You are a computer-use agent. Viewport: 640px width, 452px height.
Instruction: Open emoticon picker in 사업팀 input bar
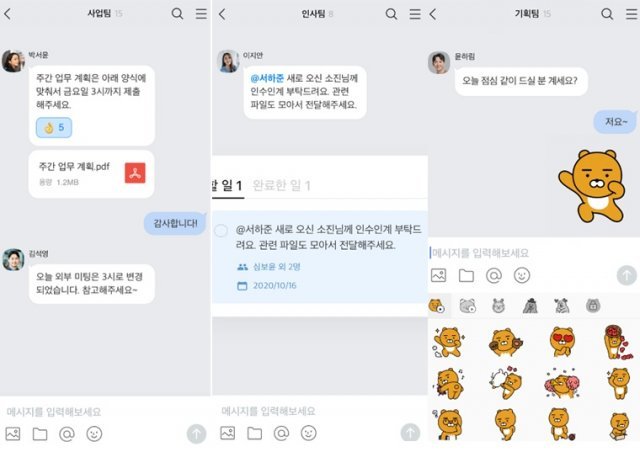94,434
